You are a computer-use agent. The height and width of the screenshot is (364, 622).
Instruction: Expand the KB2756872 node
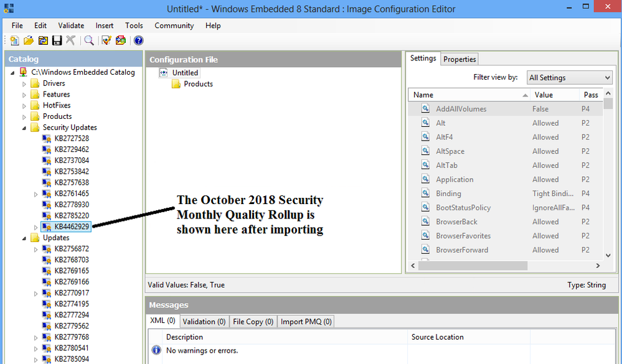click(35, 250)
